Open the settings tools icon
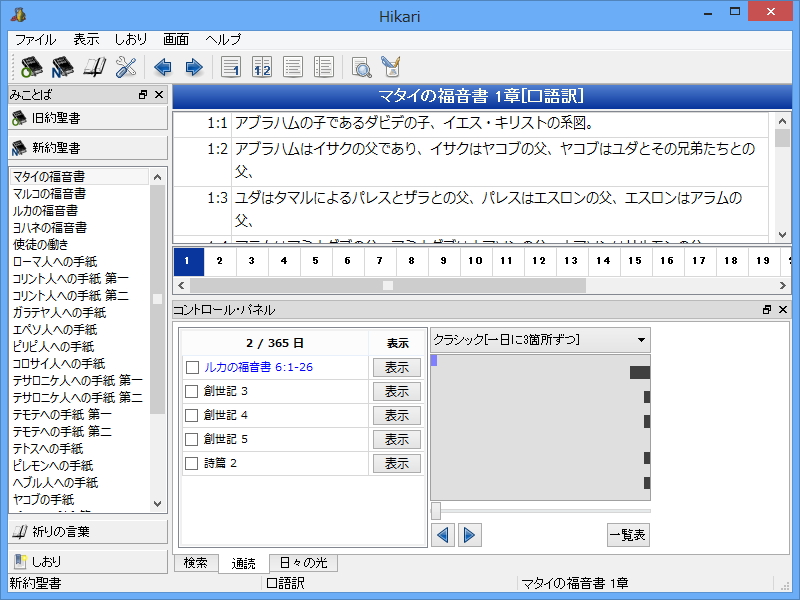The image size is (800, 600). coord(124,66)
